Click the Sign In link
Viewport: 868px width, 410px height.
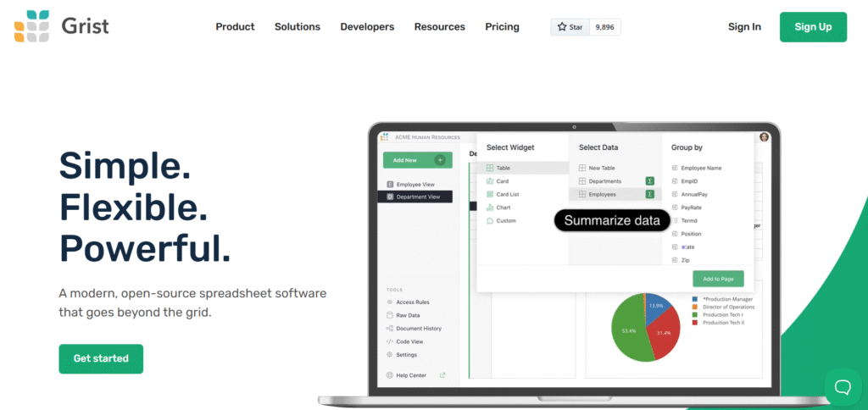tap(744, 27)
